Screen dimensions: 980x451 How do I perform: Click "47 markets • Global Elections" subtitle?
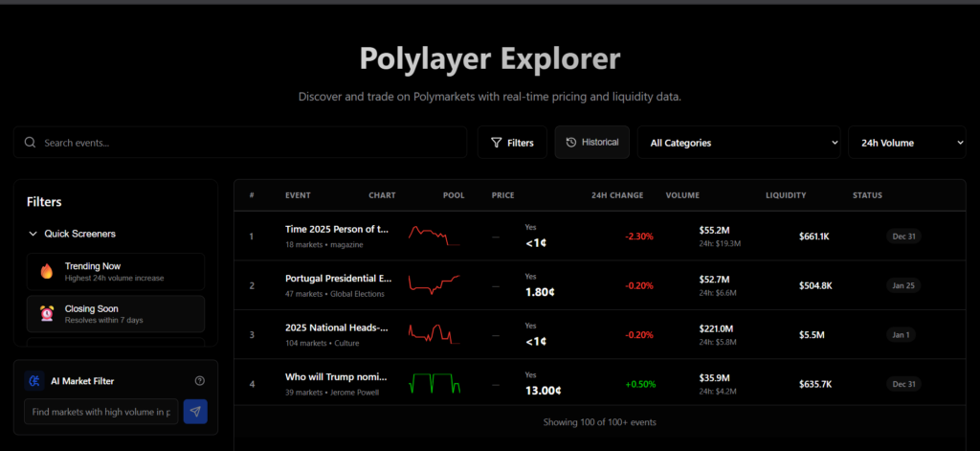point(334,293)
